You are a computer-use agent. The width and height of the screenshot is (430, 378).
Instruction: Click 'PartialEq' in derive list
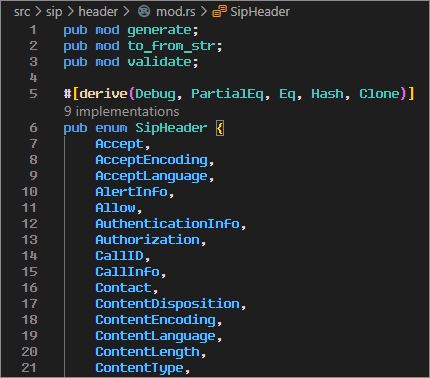click(x=227, y=94)
